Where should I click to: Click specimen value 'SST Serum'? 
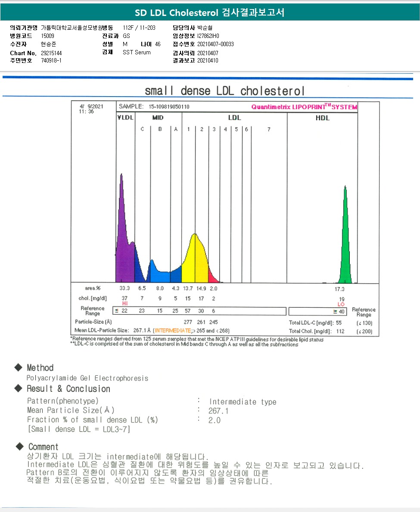137,52
